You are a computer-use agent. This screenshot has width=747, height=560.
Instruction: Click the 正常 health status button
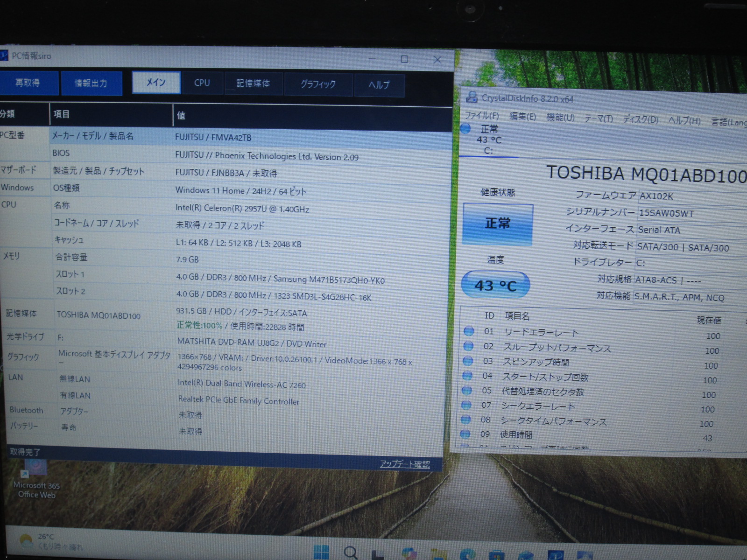coord(498,224)
